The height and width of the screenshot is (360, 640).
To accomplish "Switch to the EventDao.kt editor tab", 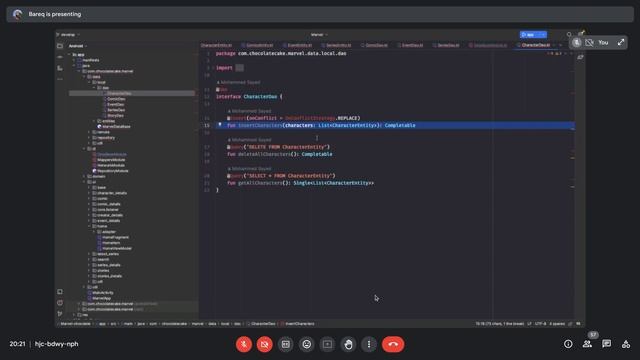I will pos(410,45).
